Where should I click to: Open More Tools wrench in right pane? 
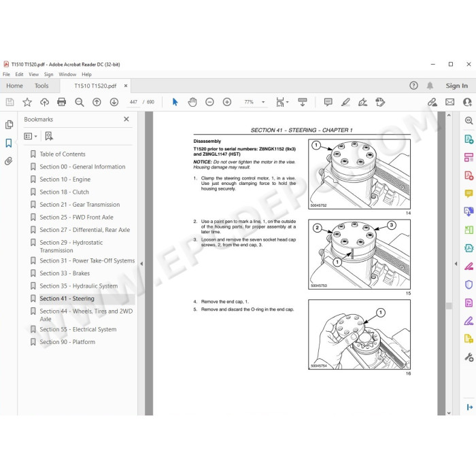(469, 357)
